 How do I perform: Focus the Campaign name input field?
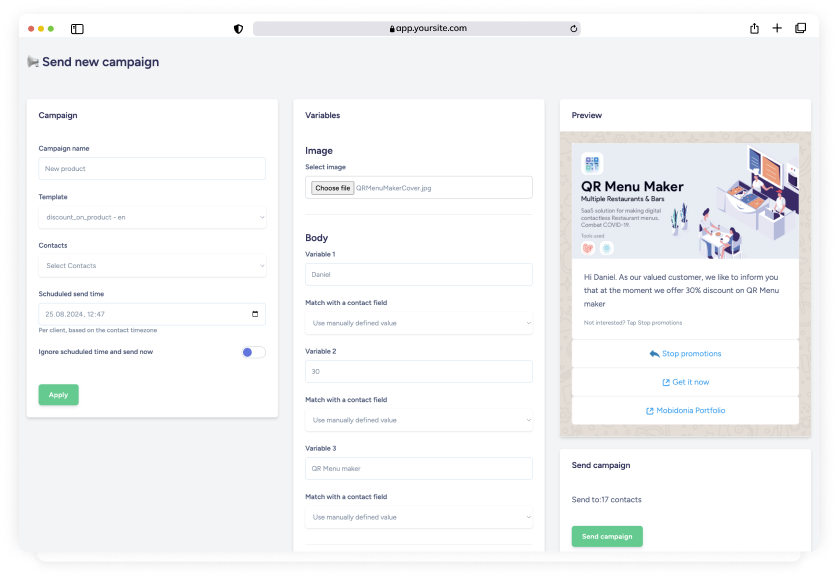click(x=152, y=169)
